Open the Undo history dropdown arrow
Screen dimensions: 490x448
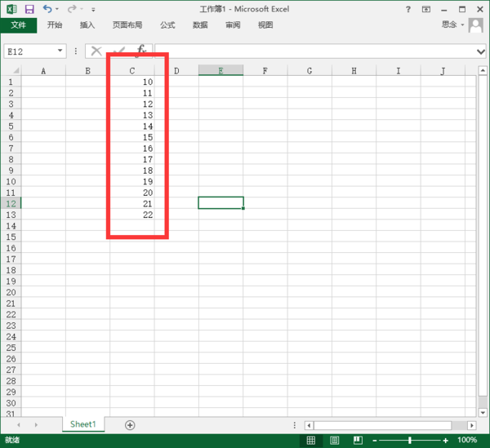point(58,9)
